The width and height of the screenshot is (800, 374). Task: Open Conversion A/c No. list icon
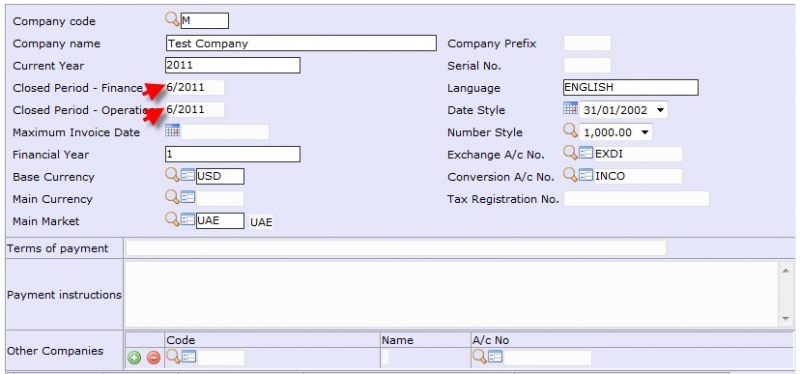coord(586,176)
